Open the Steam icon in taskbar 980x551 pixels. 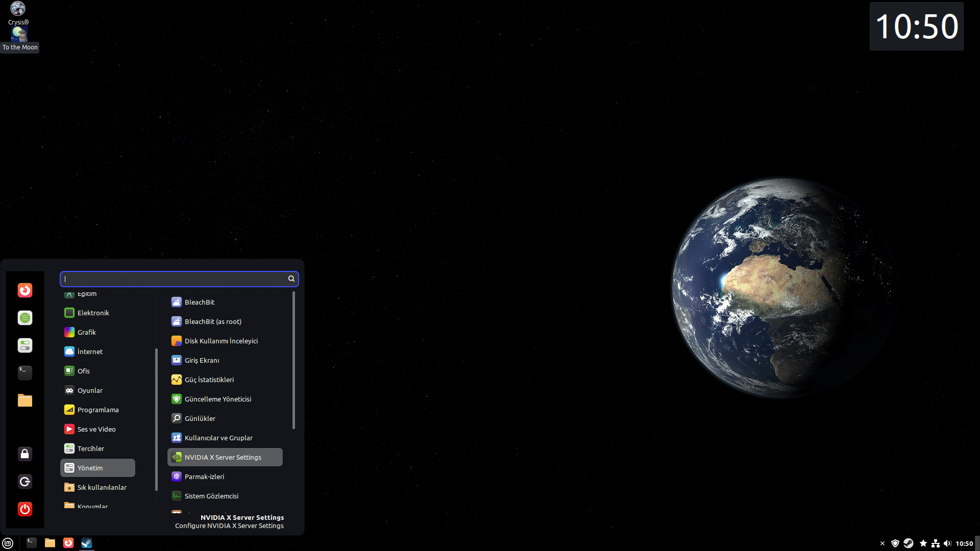point(87,543)
